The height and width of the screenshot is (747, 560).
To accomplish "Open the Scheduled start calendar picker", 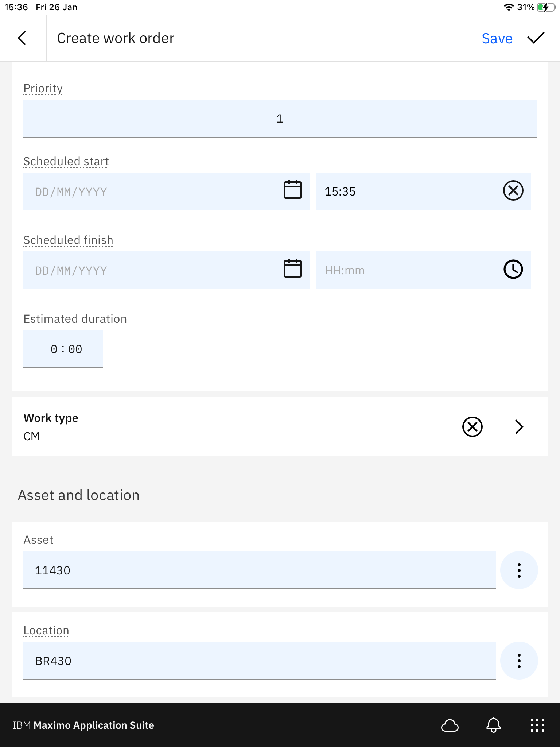I will pyautogui.click(x=292, y=190).
